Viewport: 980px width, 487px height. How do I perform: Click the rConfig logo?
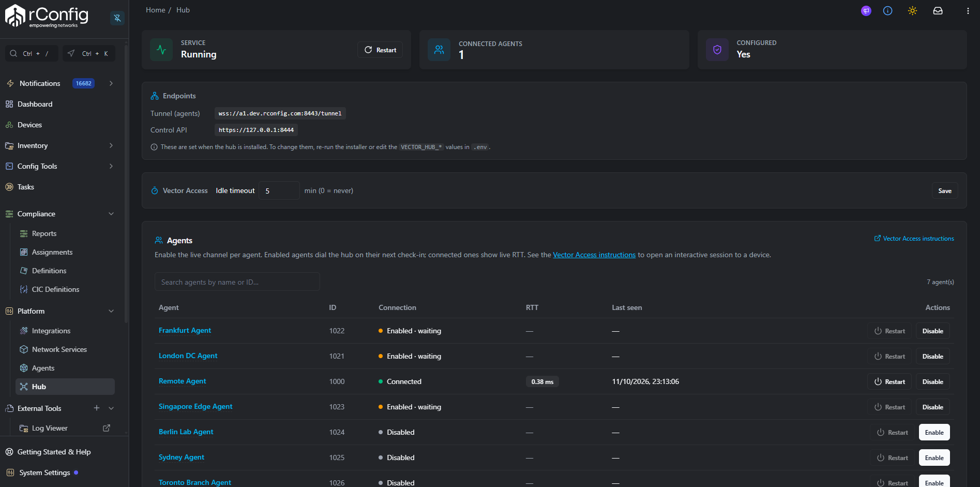click(47, 16)
